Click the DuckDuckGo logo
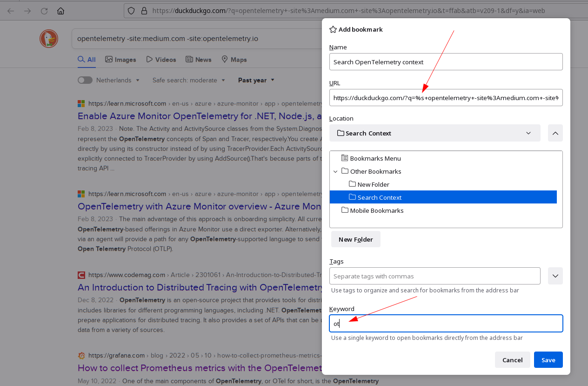 [x=48, y=39]
